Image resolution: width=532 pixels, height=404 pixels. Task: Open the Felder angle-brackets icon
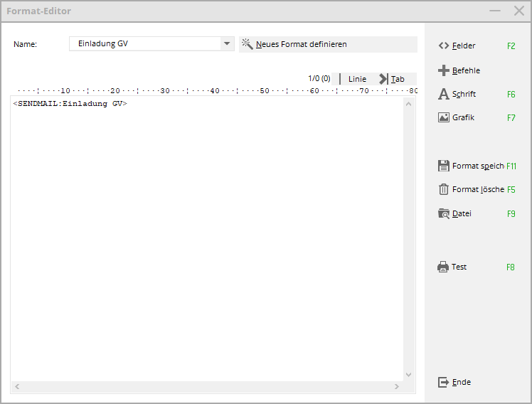coord(443,46)
